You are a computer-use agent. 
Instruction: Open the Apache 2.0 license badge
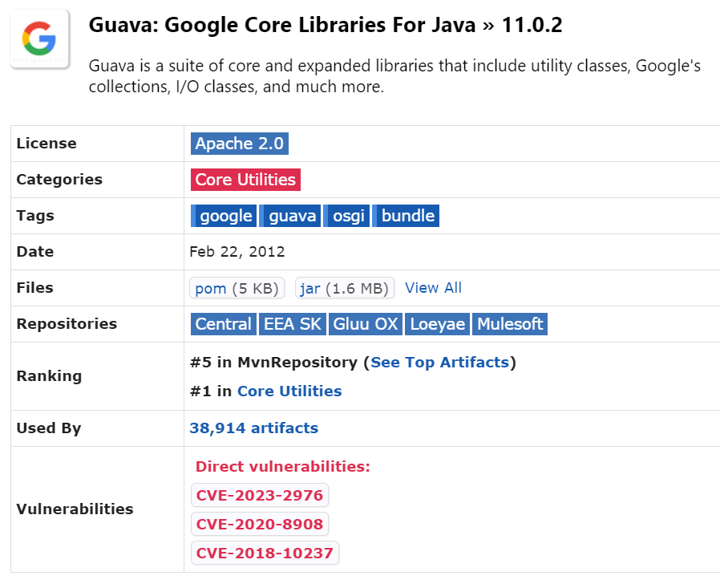[x=239, y=144]
